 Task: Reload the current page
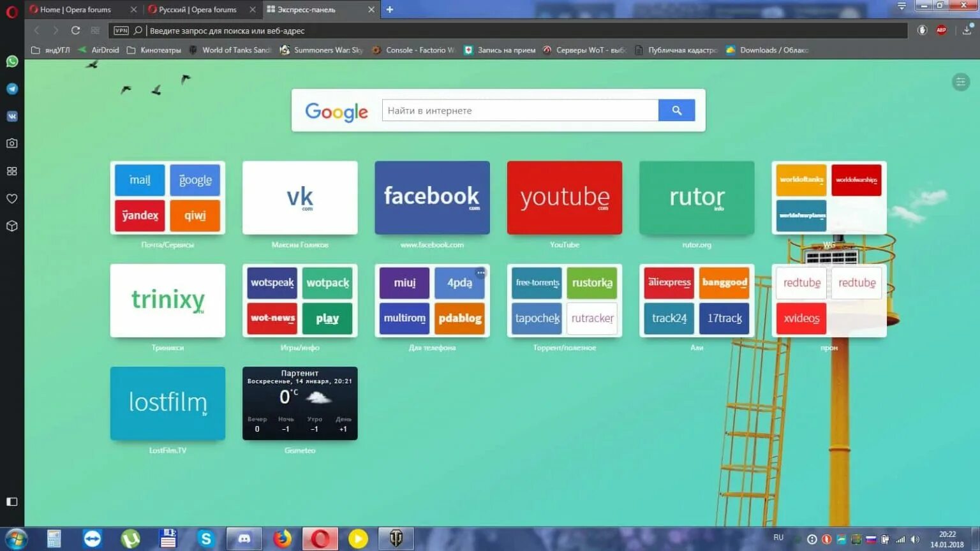75,30
